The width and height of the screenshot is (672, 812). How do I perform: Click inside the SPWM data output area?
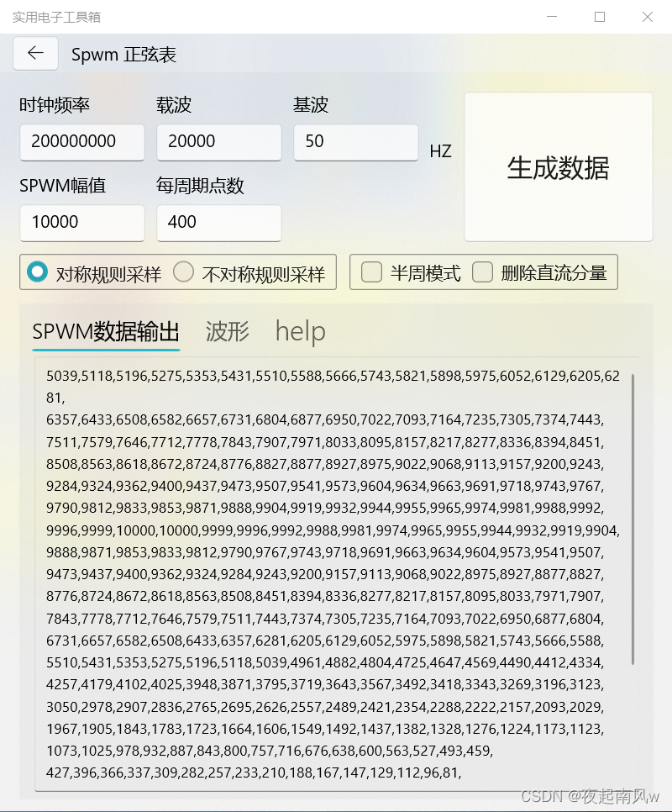coord(336,546)
